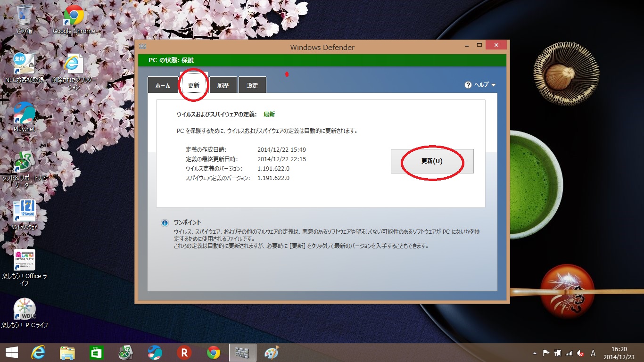The height and width of the screenshot is (362, 644).
Task: Click the 定義の最終更新日時 label
Action: click(212, 159)
